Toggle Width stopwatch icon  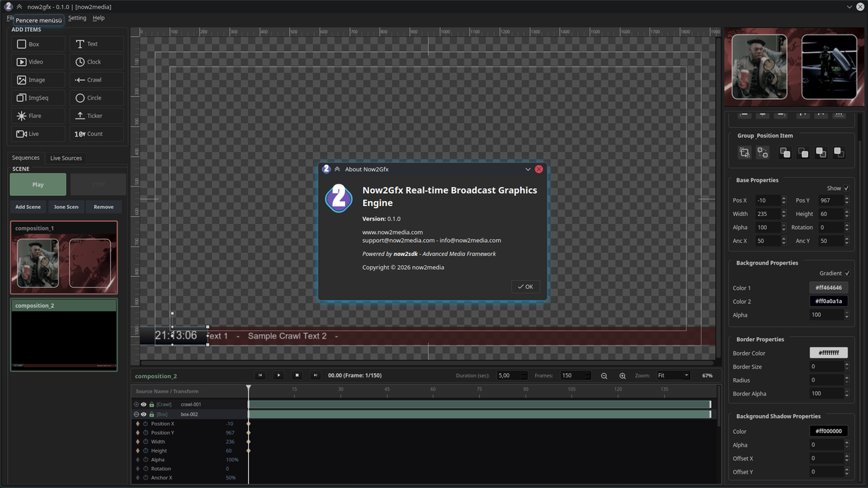tap(145, 442)
